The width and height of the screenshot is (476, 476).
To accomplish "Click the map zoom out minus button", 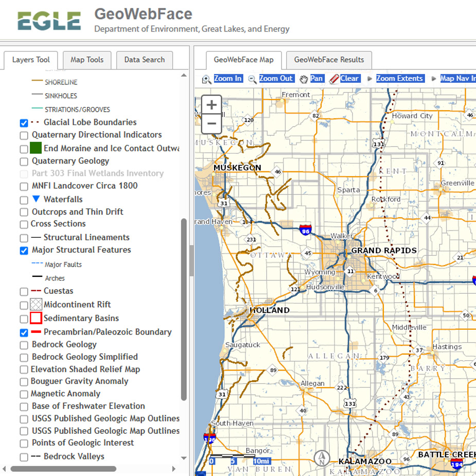I will coord(211,124).
